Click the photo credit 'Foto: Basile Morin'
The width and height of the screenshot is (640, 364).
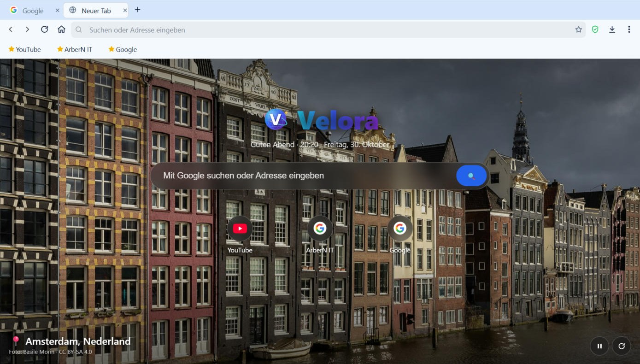tap(32, 352)
